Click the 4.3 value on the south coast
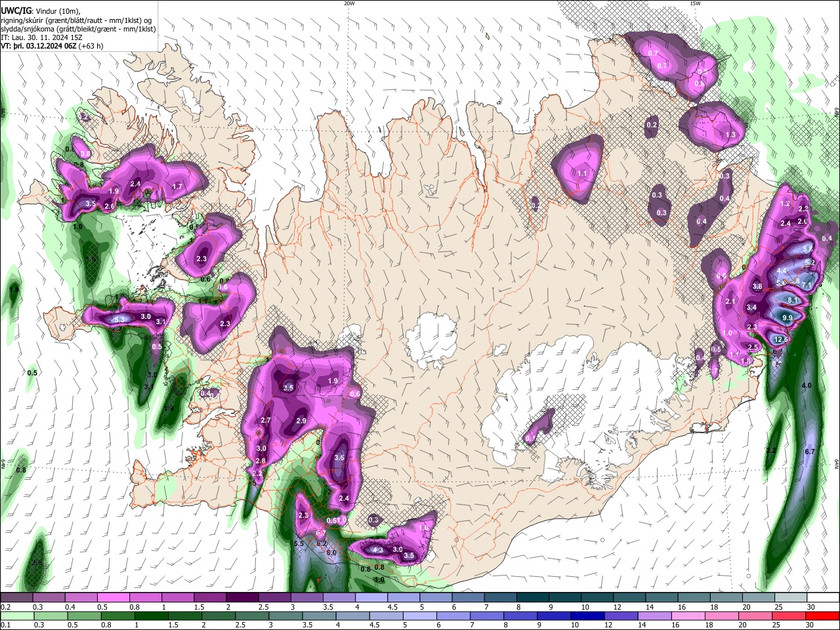The image size is (840, 630). coord(377,550)
